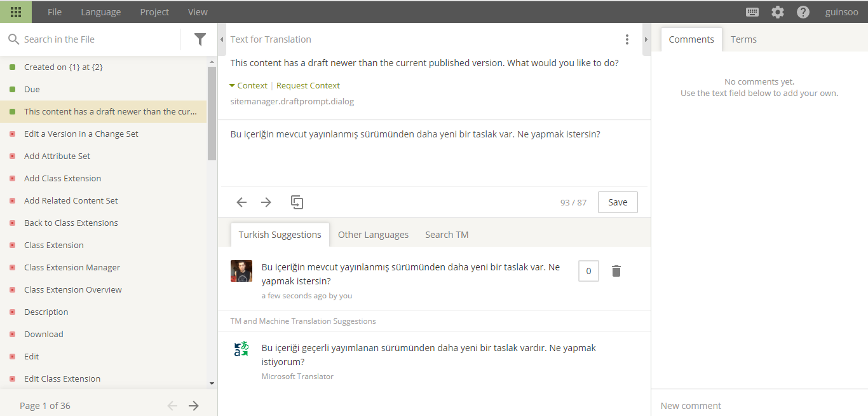Go to next string arrow in editor
This screenshot has height=416, width=868.
[x=266, y=202]
